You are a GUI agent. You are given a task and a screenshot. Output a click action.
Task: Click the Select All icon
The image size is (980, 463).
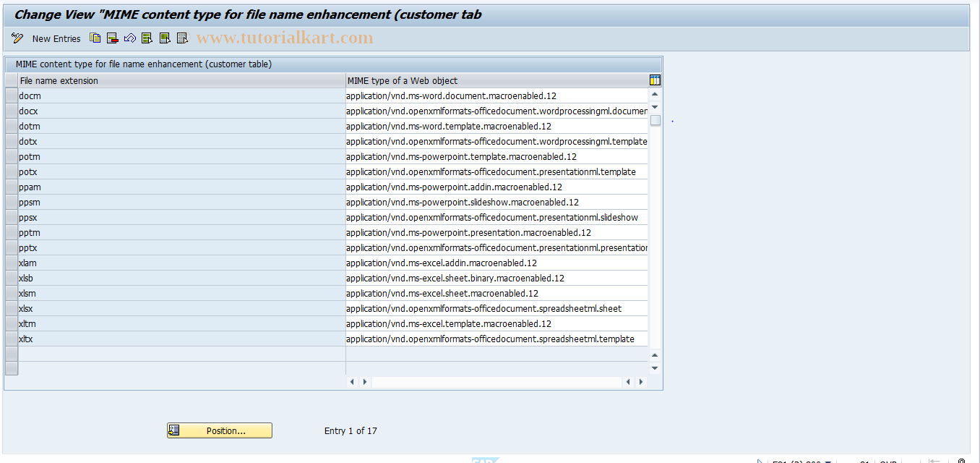tap(147, 38)
